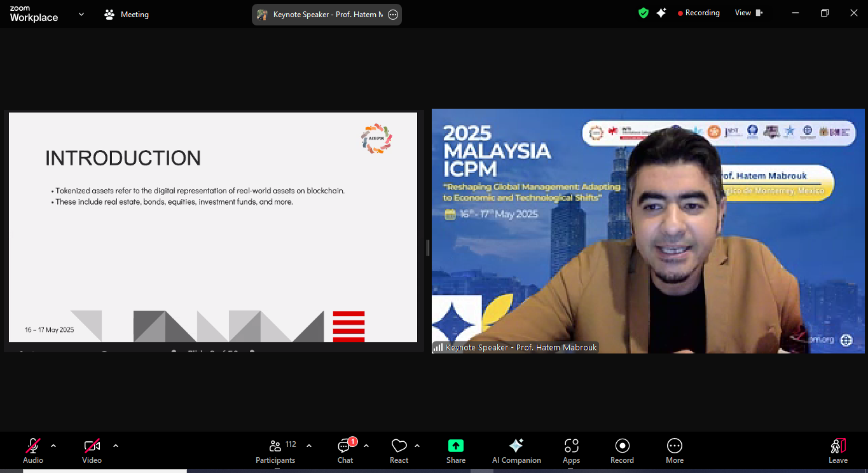Expand participants options caret
This screenshot has width=868, height=473.
(x=309, y=446)
